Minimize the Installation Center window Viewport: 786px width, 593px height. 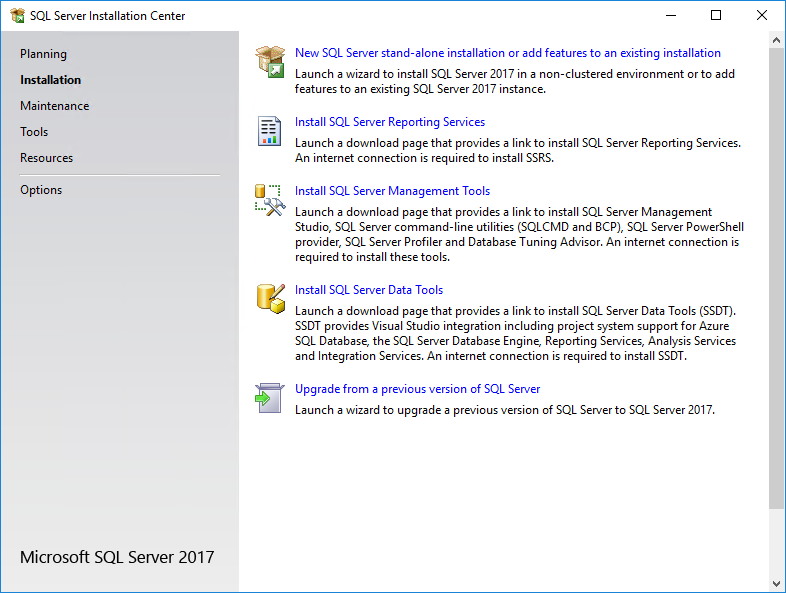(x=671, y=16)
